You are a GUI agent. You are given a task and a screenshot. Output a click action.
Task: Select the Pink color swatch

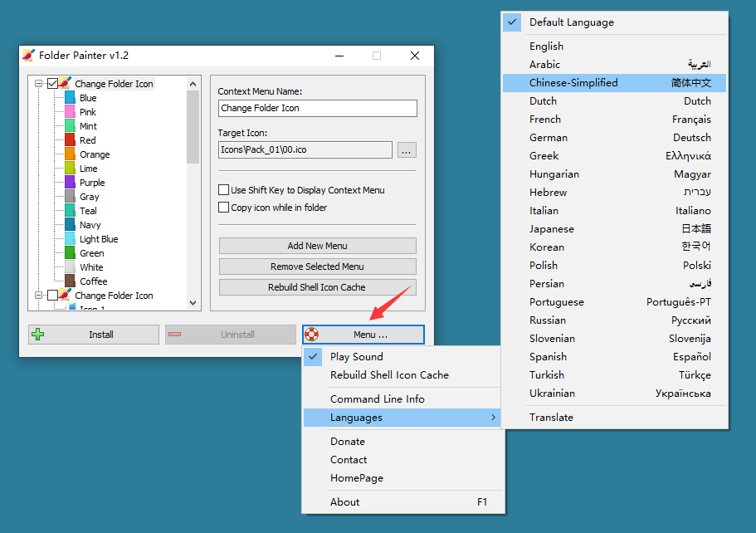[71, 111]
